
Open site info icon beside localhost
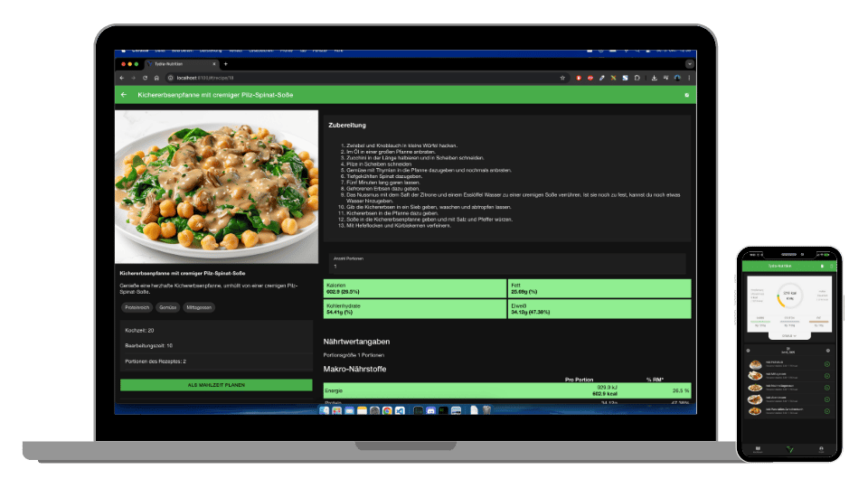pos(171,78)
